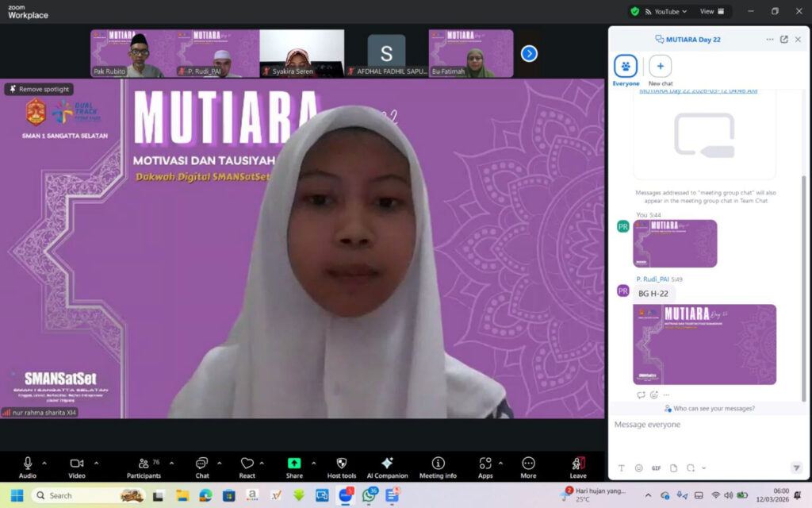Share your screen with the green Share icon
The width and height of the screenshot is (812, 508).
294,464
